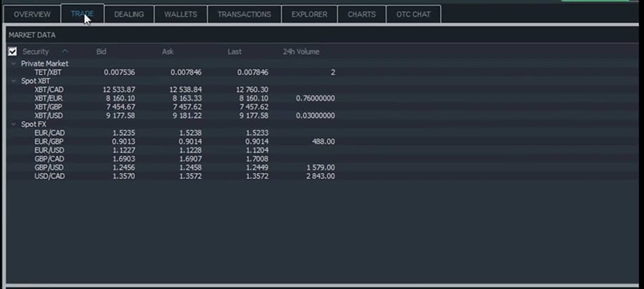The height and width of the screenshot is (289, 644).
Task: Click the sort arrow next to Security
Action: (65, 52)
